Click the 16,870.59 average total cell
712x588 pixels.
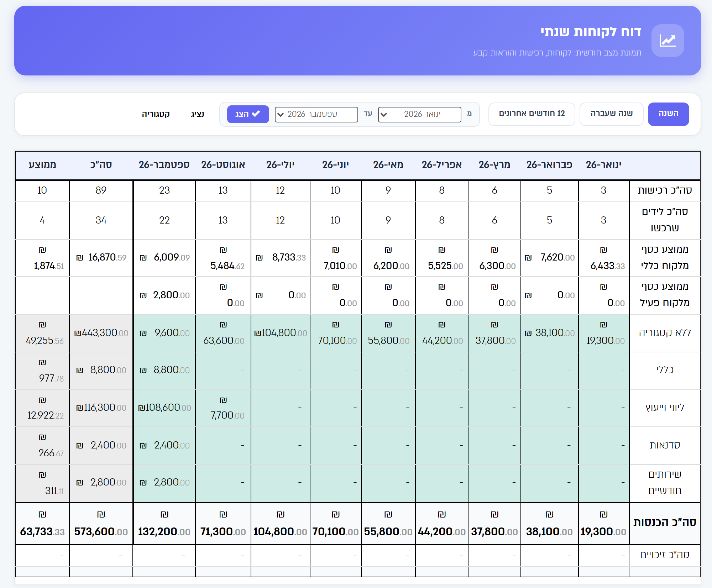point(101,257)
